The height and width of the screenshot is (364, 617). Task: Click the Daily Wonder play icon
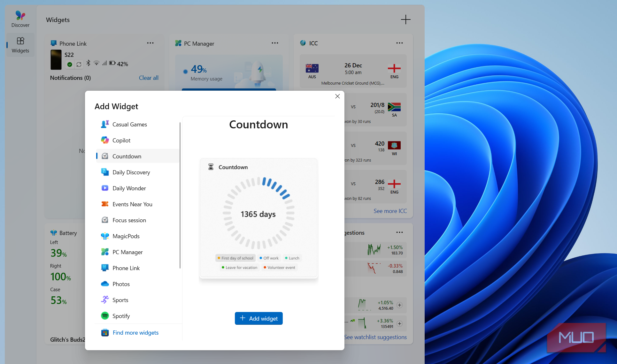105,188
